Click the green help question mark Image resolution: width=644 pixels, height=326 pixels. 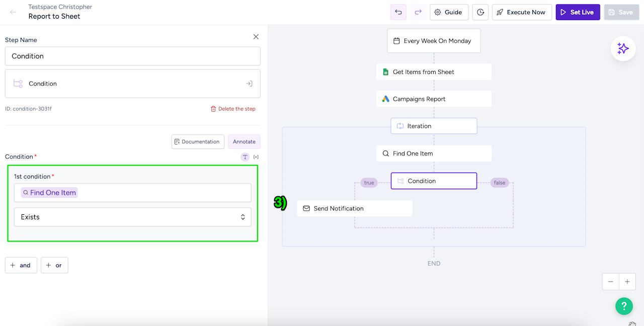[x=624, y=305]
